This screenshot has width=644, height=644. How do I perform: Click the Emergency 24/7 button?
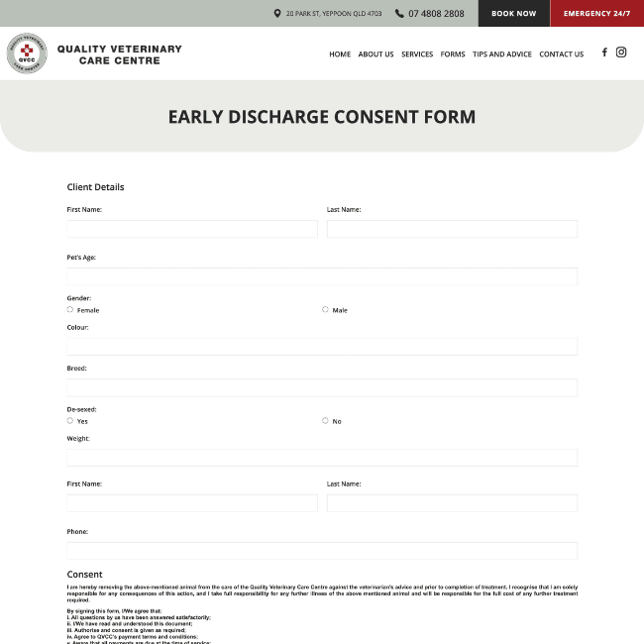pyautogui.click(x=596, y=14)
